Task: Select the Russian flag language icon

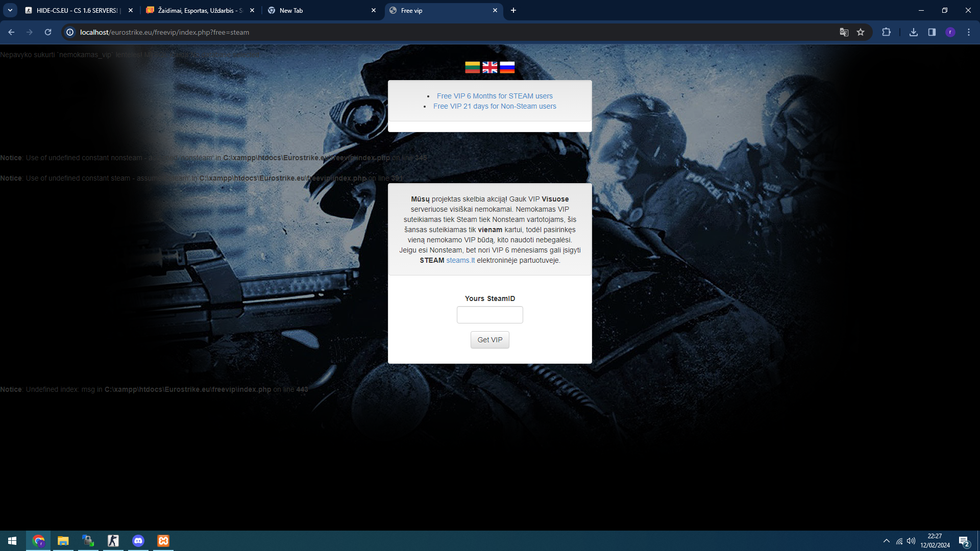Action: click(x=507, y=67)
